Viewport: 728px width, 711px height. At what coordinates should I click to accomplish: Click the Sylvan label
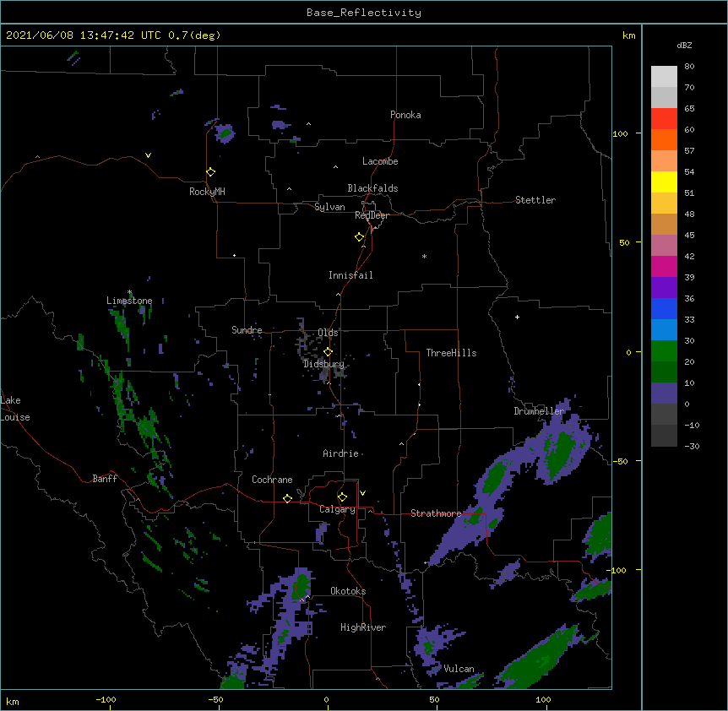point(329,207)
